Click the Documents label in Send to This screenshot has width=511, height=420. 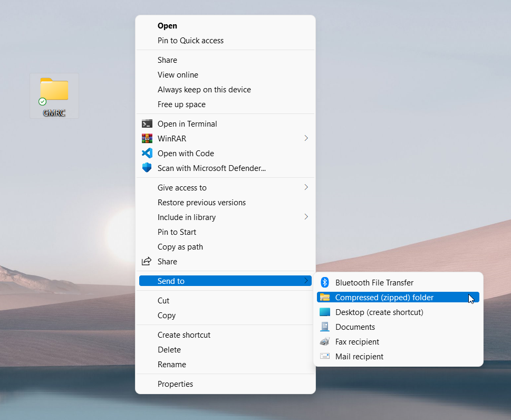click(x=355, y=327)
